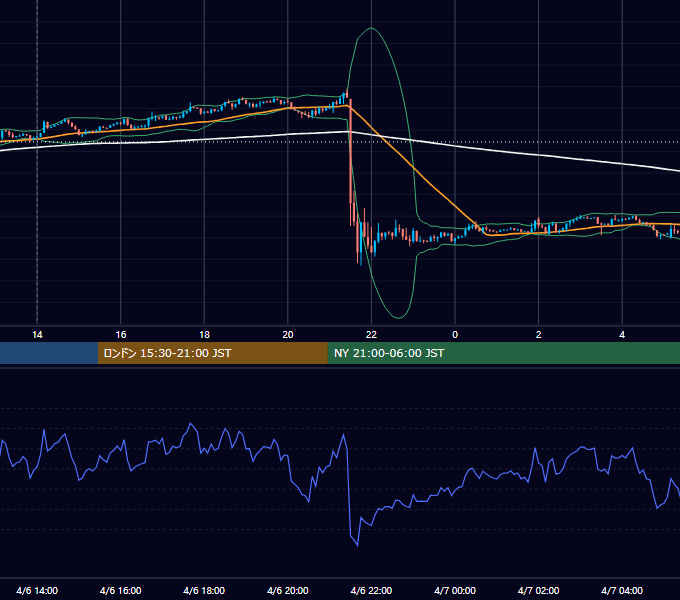Click the hour label 16 on the price chart axis
The image size is (680, 600).
[x=121, y=335]
